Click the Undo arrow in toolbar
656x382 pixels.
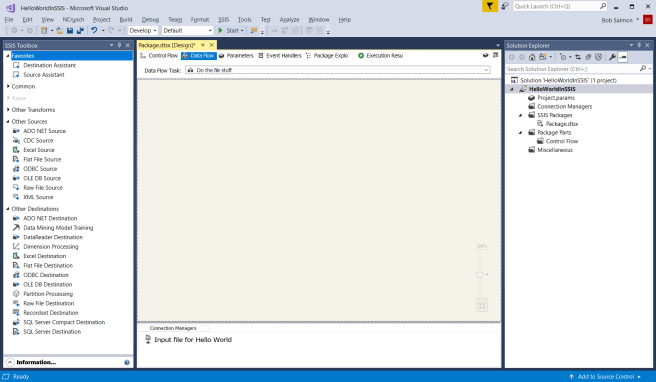point(94,30)
